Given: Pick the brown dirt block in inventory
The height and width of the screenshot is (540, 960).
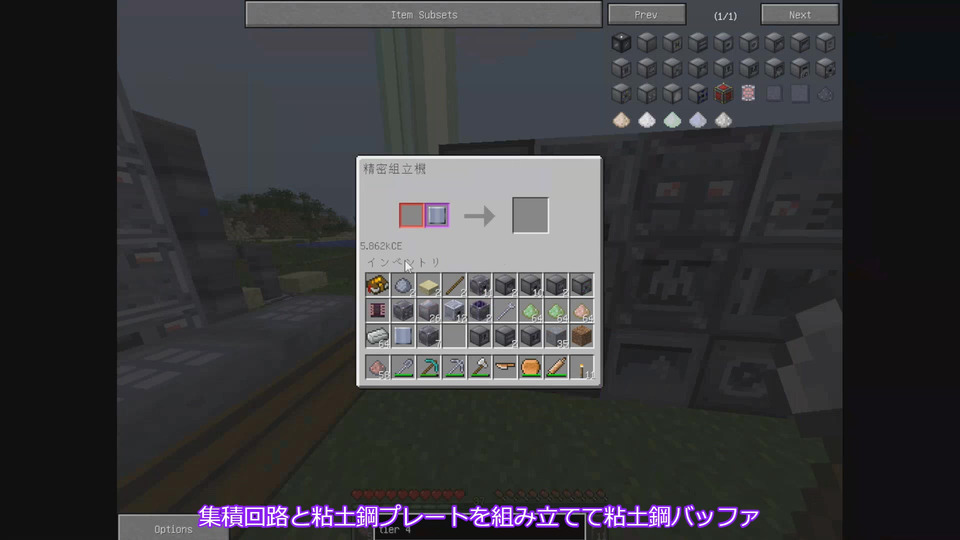Looking at the screenshot, I should click(x=582, y=336).
